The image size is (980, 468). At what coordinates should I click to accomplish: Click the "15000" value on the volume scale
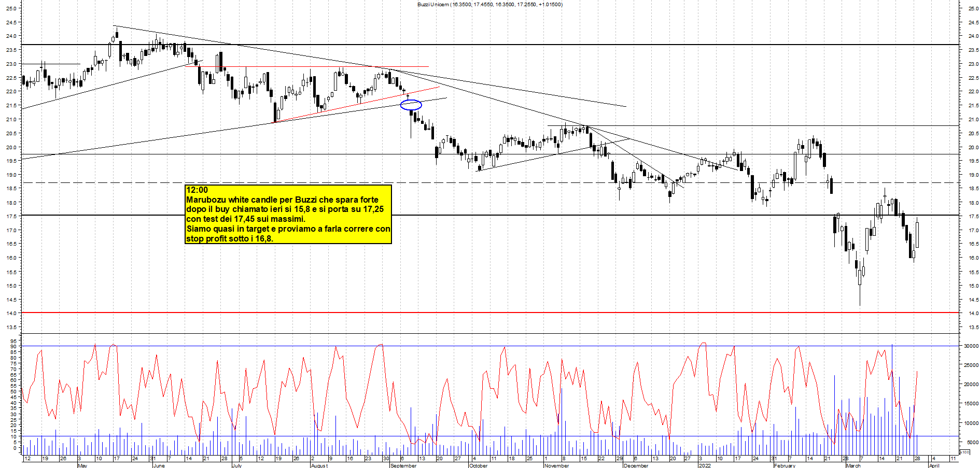(971, 403)
